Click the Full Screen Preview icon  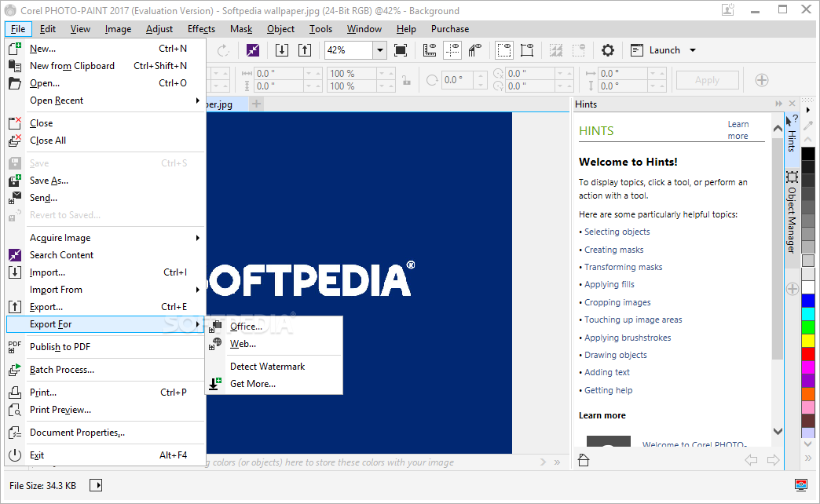[x=400, y=50]
